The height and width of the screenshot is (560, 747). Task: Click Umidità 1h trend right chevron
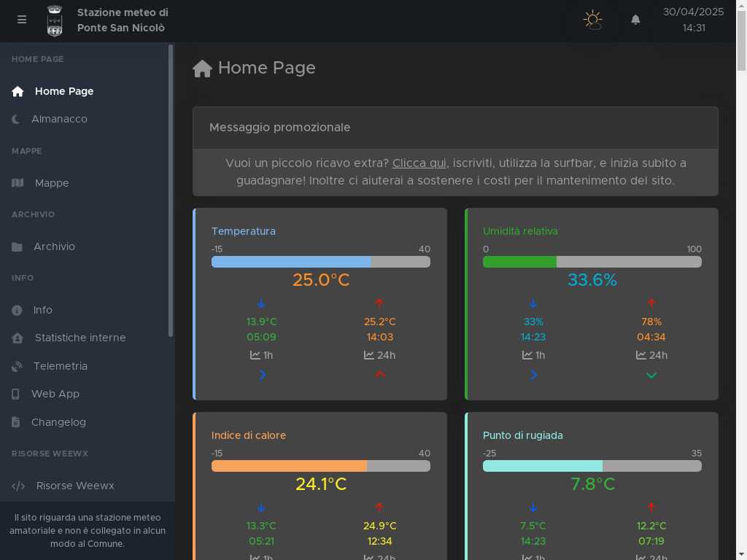[x=533, y=376]
